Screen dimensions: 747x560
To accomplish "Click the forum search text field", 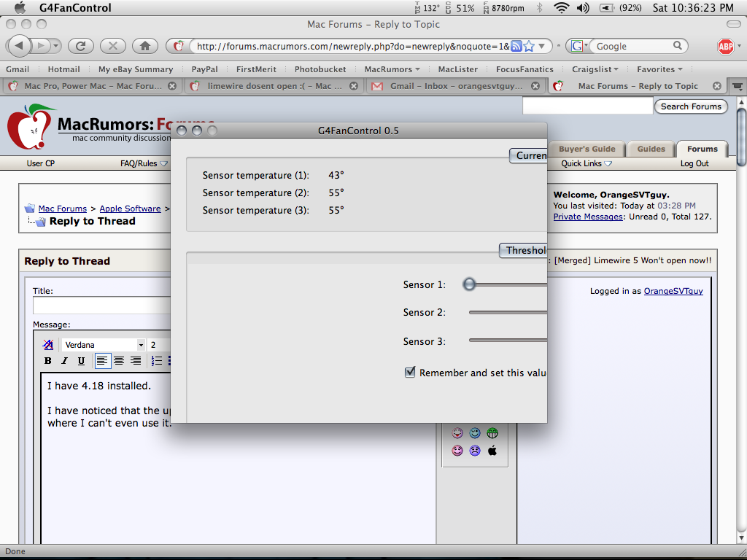I will [587, 106].
